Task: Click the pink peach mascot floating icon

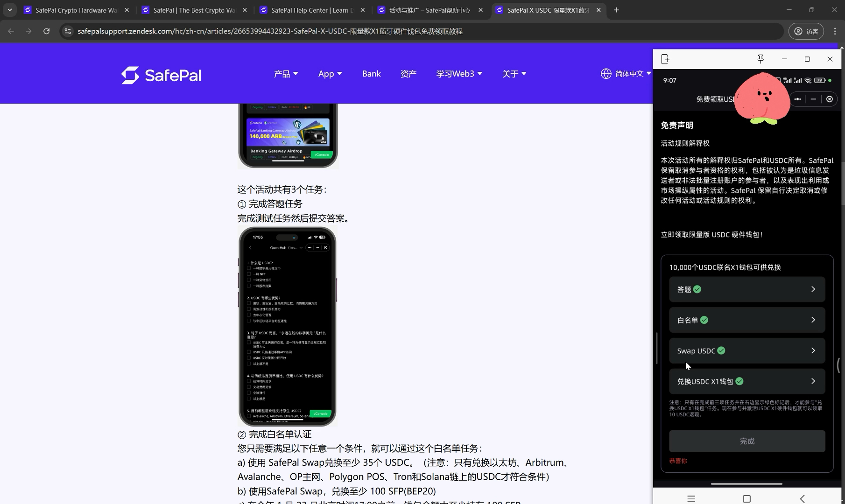Action: coord(762,99)
